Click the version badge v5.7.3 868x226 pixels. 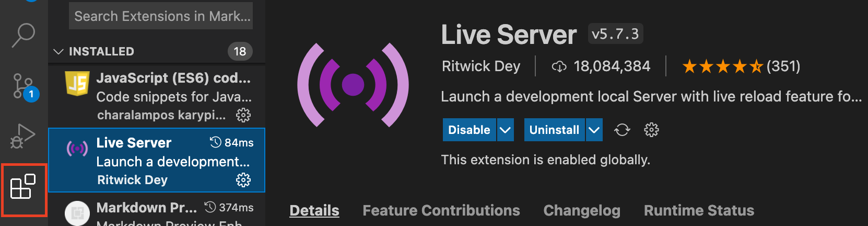pos(615,34)
